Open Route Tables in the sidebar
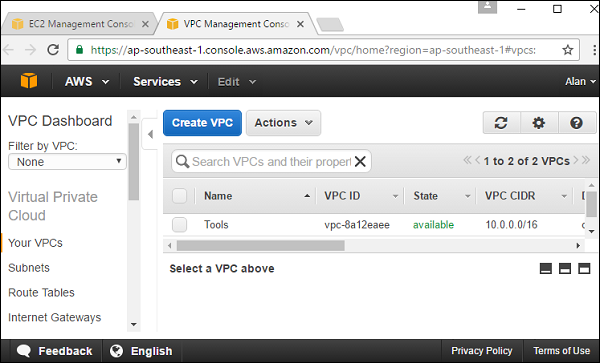Image resolution: width=600 pixels, height=363 pixels. 41,293
